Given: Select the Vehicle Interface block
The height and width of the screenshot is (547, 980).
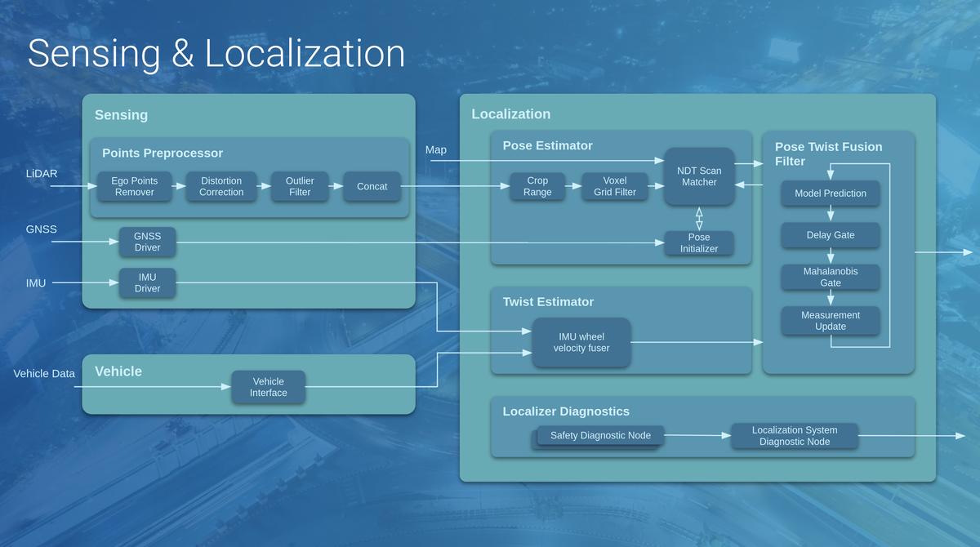Looking at the screenshot, I should click(x=269, y=387).
